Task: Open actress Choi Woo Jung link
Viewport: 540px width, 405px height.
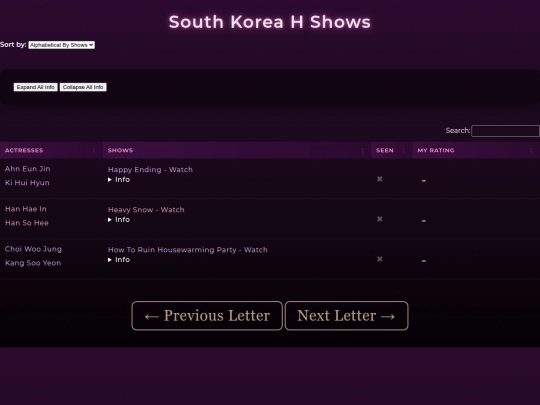Action: 33,249
